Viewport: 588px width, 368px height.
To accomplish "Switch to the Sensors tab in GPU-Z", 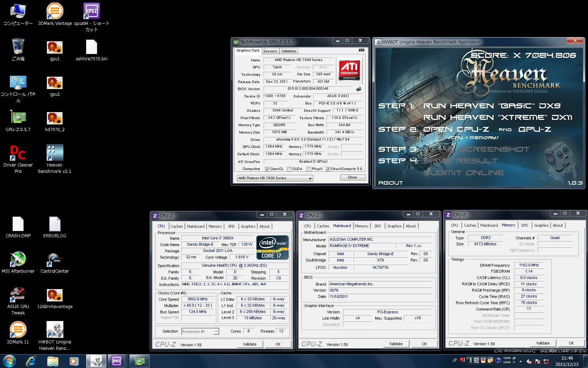I will [x=270, y=51].
